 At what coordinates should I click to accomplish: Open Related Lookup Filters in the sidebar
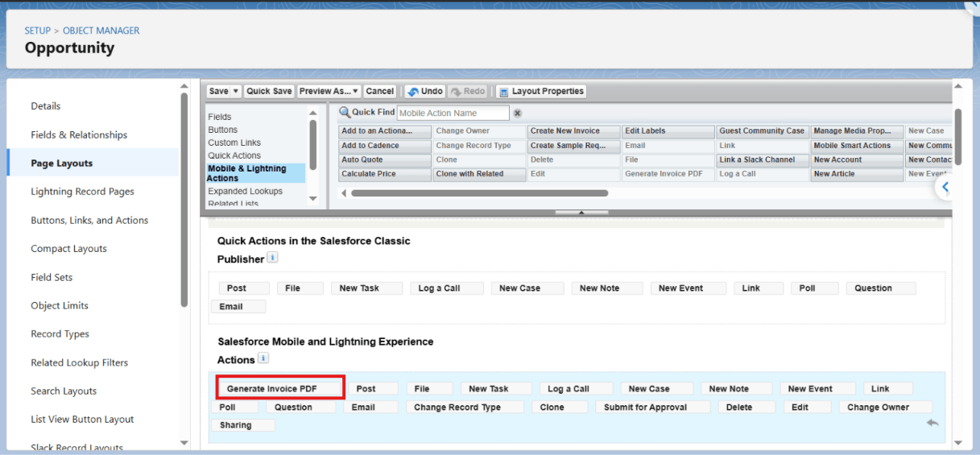[79, 363]
